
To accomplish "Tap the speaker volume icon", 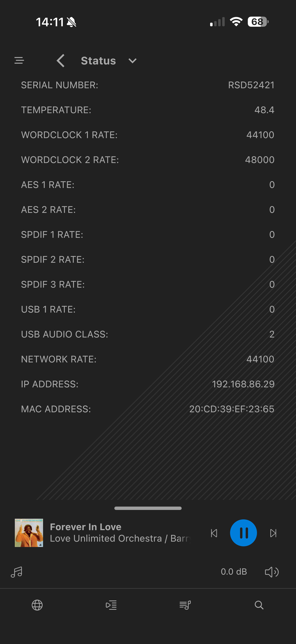I will coord(272,572).
